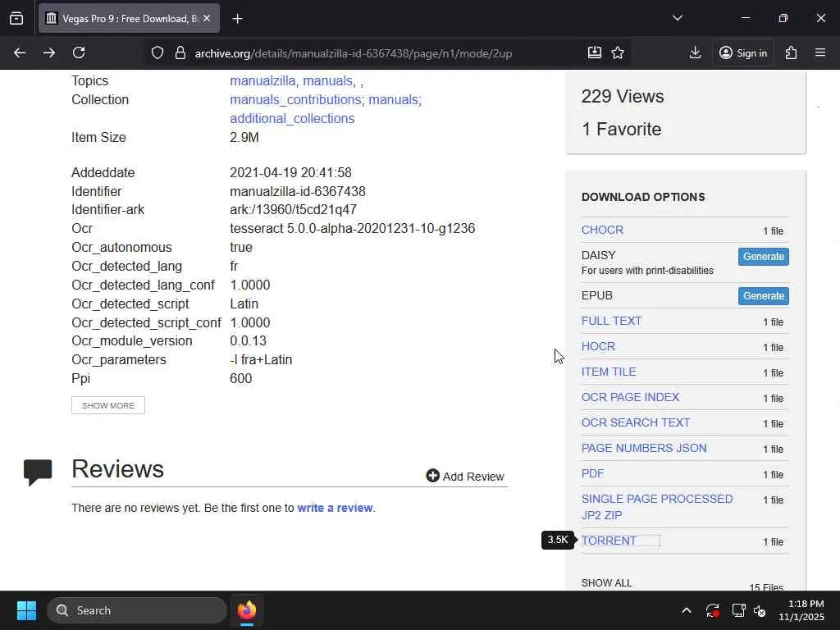
Task: Open the tracking protection shield icon
Action: 157,52
